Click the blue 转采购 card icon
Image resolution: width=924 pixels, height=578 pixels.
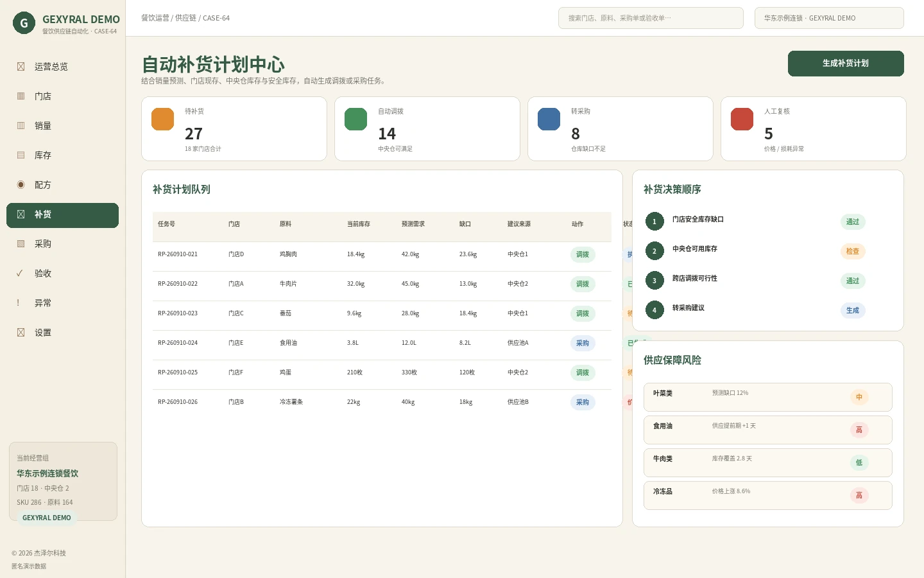tap(549, 119)
